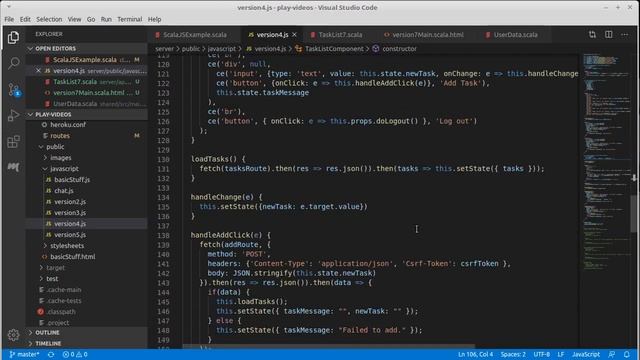This screenshot has width=640, height=360.
Task: Open basicStuff.html file
Action: (73, 257)
